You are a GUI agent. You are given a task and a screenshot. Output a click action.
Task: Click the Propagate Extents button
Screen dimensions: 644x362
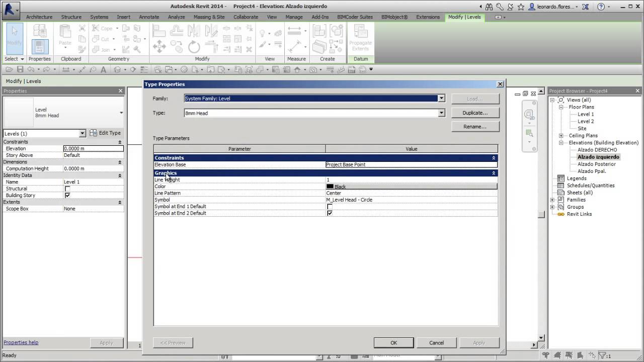tap(360, 38)
